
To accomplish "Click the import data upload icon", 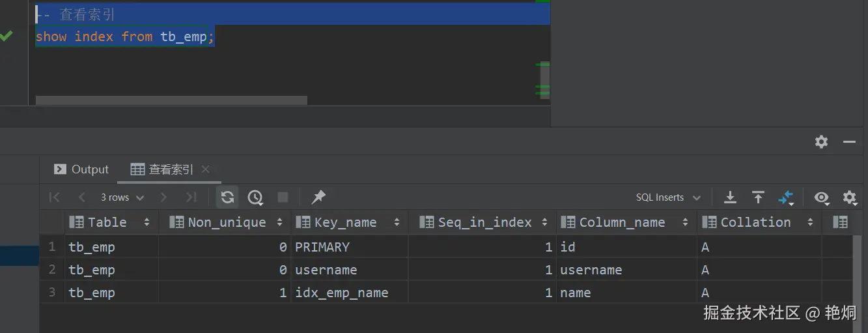I will [758, 197].
